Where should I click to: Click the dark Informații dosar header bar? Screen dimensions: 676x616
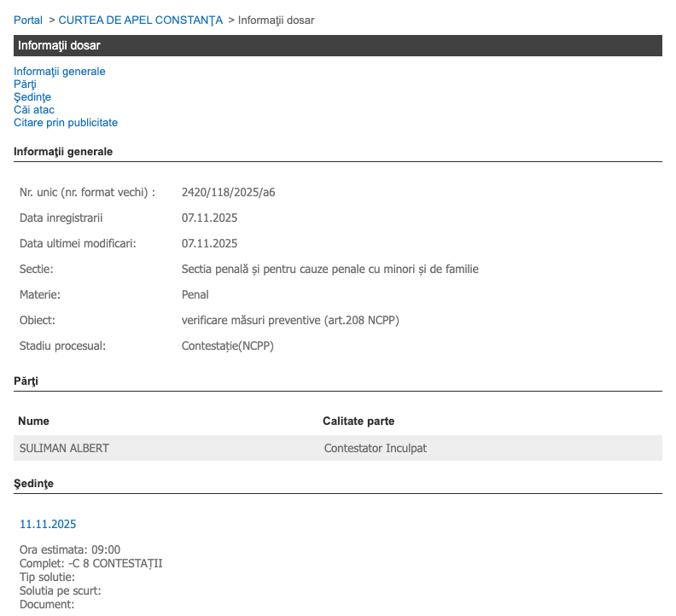(338, 46)
